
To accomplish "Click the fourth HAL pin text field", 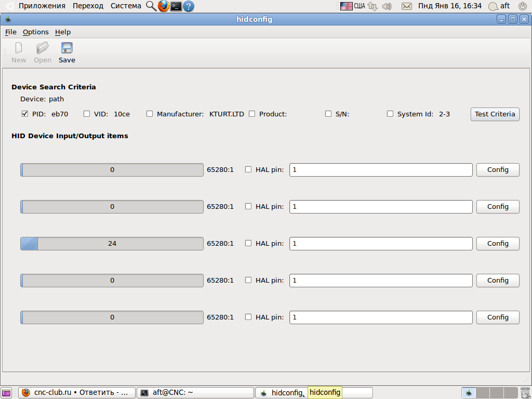I will [x=381, y=280].
